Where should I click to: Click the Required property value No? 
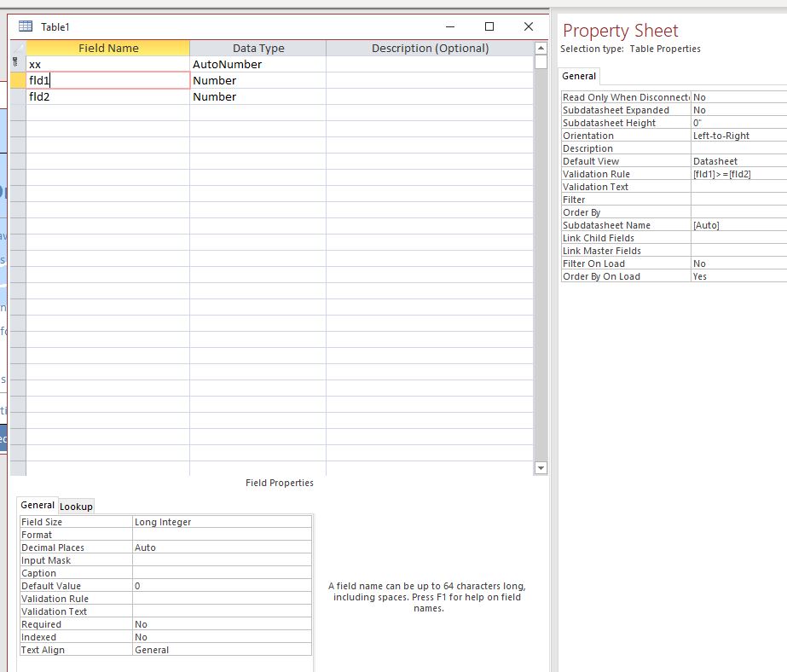point(222,624)
